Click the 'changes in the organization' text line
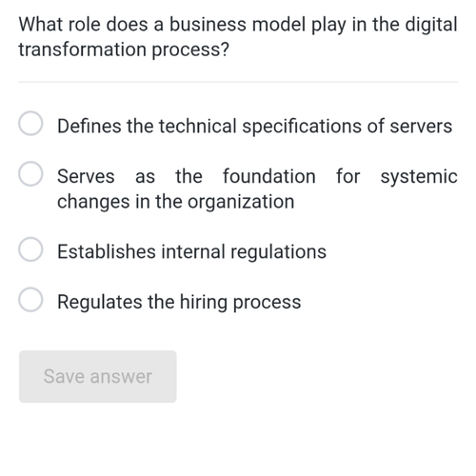476x476 pixels. 176,202
